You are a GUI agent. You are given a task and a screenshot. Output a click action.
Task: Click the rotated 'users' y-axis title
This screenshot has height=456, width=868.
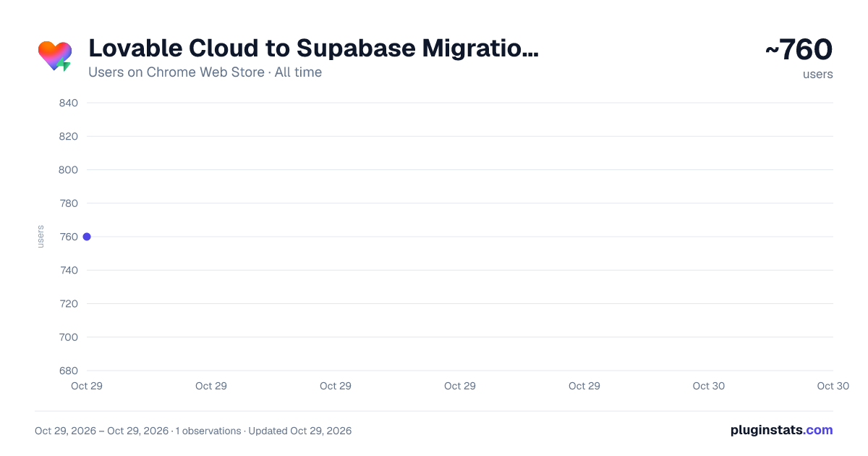41,237
